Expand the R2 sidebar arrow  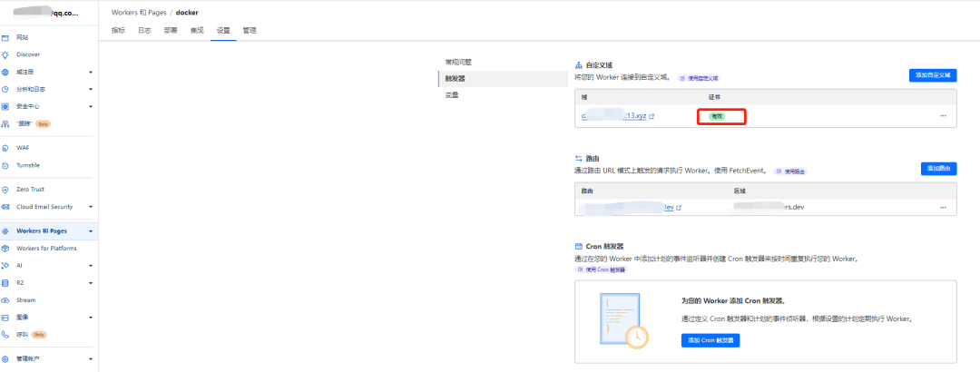[x=91, y=282]
